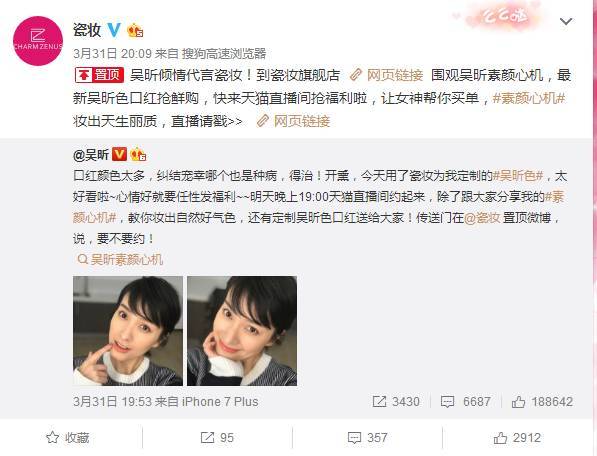Click the crown badge next to @吴昕
The height and width of the screenshot is (456, 597).
click(x=138, y=154)
